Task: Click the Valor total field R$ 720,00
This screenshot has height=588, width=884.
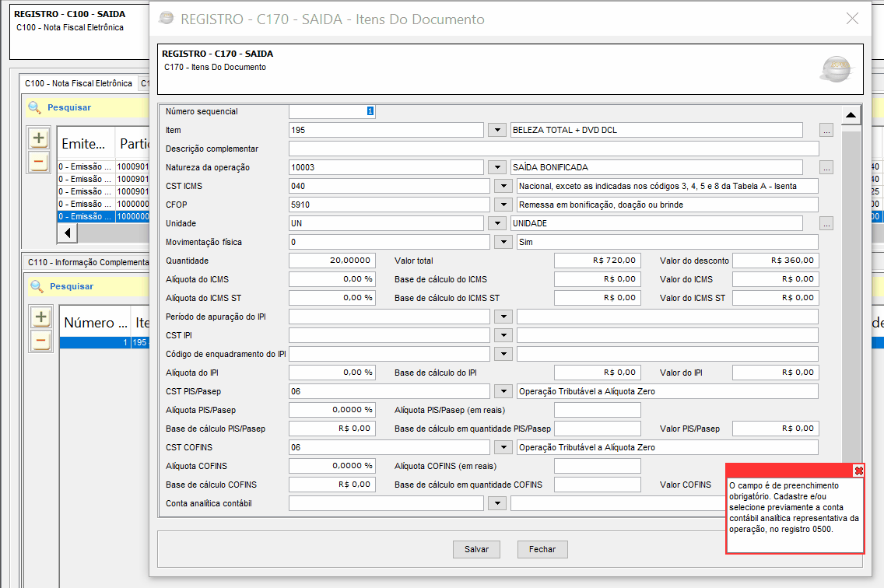Action: click(x=598, y=261)
